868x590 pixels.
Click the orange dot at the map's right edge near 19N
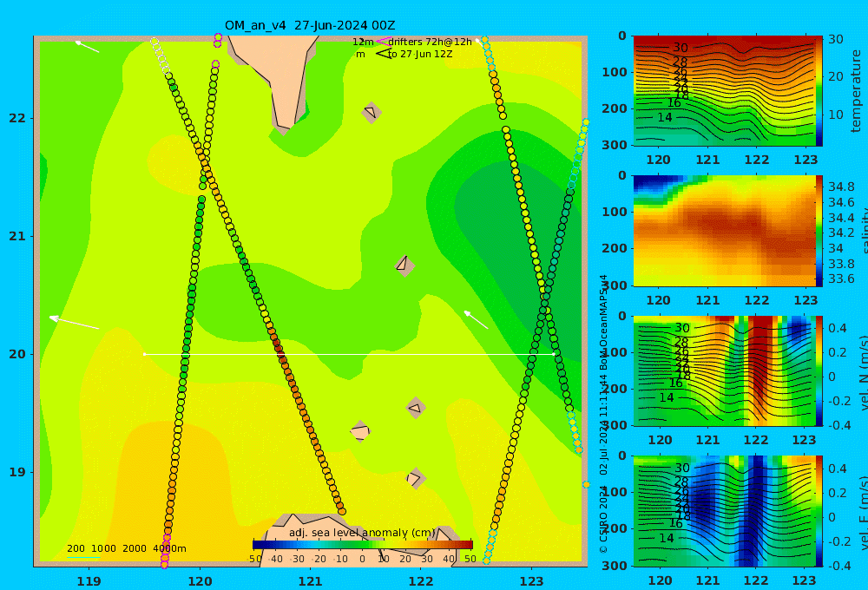(x=586, y=485)
